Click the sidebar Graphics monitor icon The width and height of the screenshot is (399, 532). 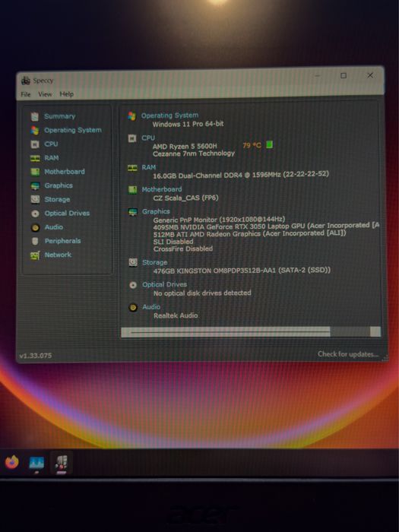point(35,186)
